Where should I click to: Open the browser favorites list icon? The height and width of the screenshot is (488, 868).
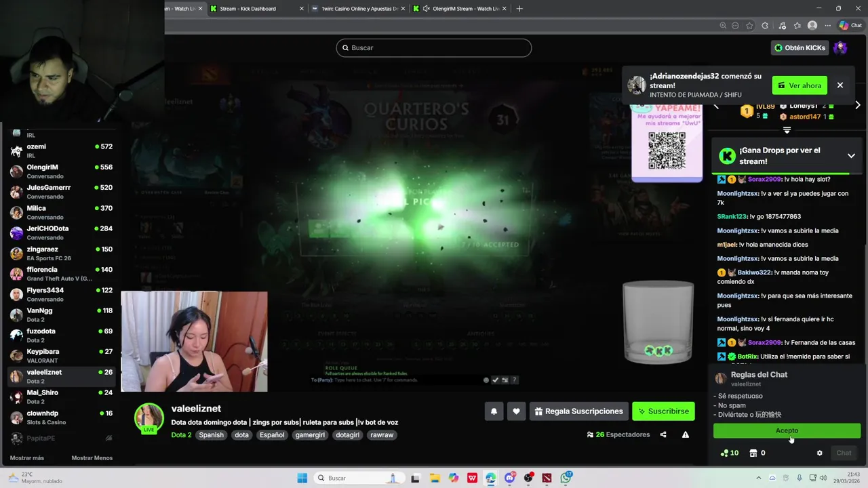[x=797, y=26]
